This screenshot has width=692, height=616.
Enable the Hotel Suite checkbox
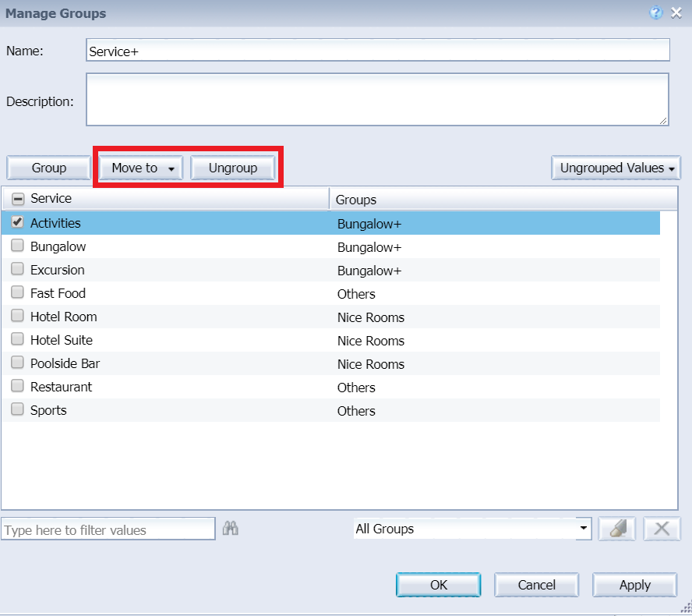tap(17, 339)
